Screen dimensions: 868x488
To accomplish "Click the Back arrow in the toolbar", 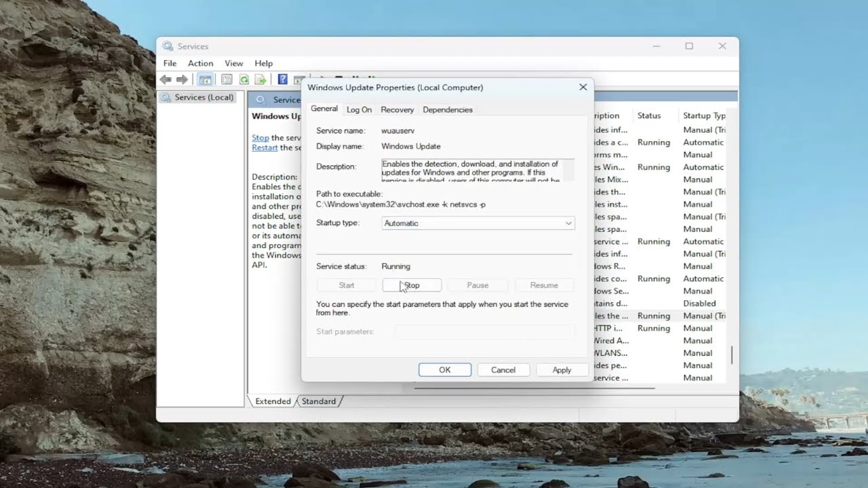I will [x=165, y=80].
